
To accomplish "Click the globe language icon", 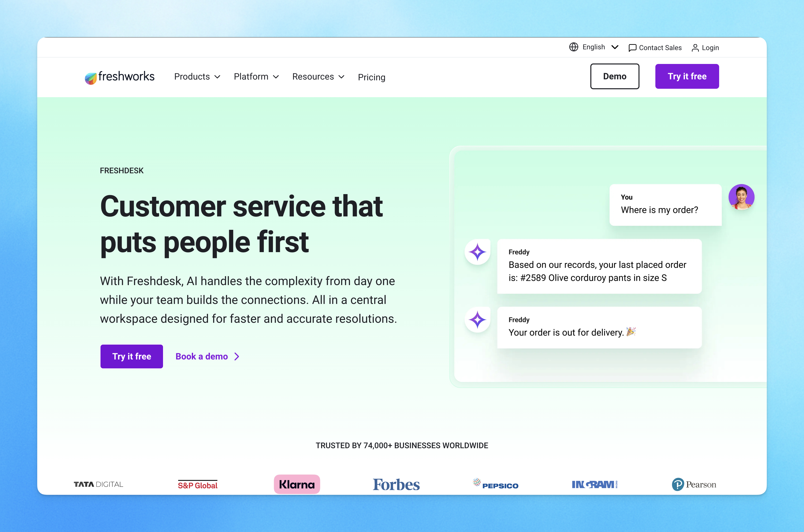I will point(574,47).
